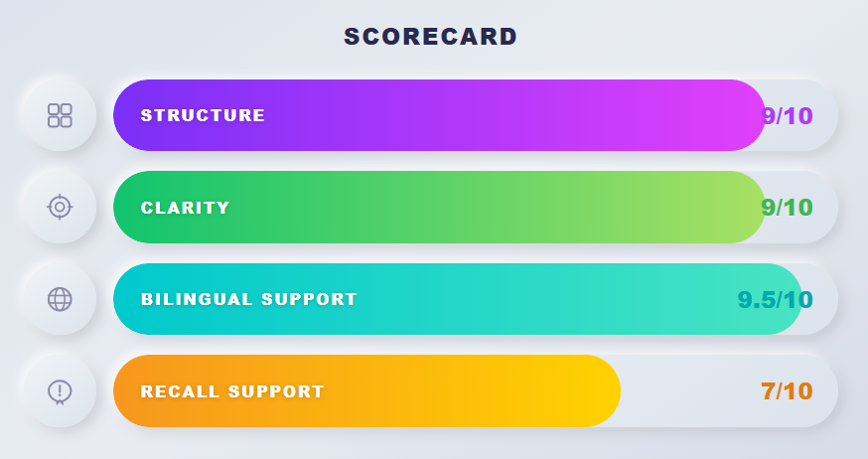Click the SCORECARD heading
This screenshot has height=459, width=868.
pos(431,37)
